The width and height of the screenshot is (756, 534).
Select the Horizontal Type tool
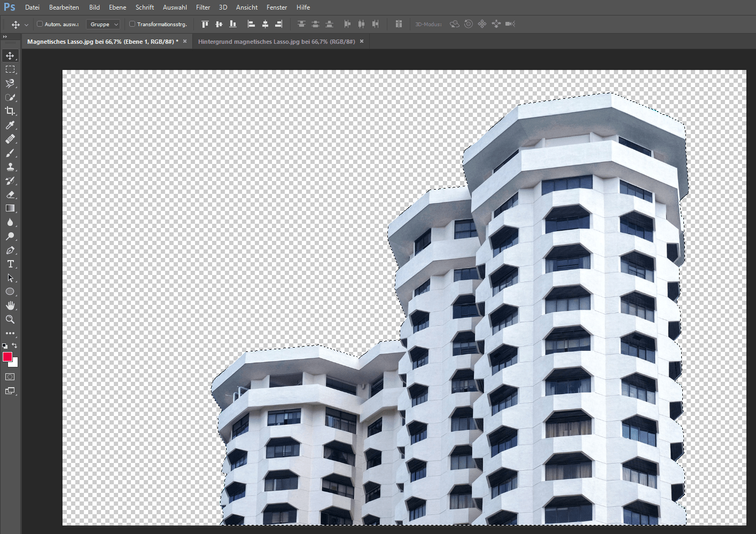pyautogui.click(x=10, y=264)
